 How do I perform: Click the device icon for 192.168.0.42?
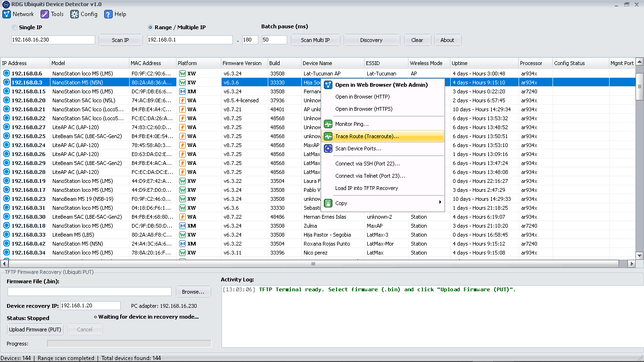pyautogui.click(x=7, y=244)
